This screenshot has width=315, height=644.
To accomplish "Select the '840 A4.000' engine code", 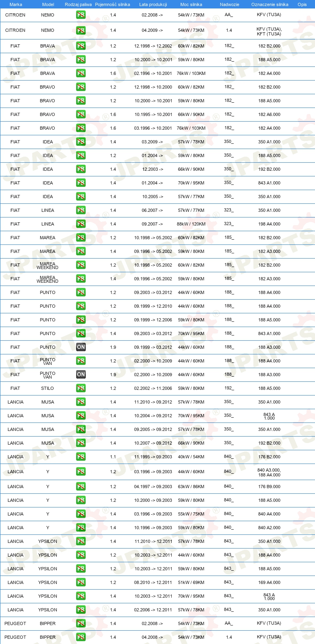I will (x=269, y=514).
